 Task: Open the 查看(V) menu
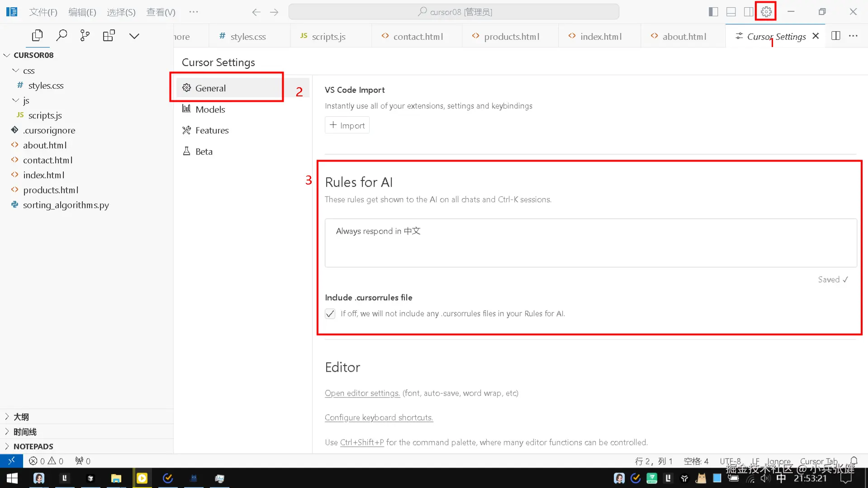[x=161, y=12]
